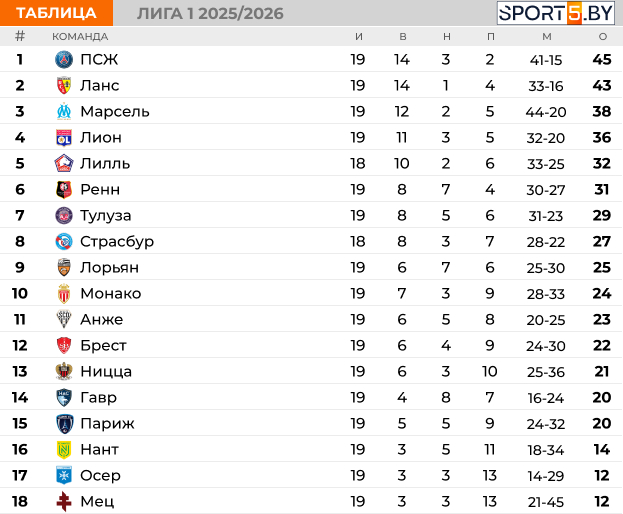
Task: Open the Марсель team name link
Action: click(115, 111)
